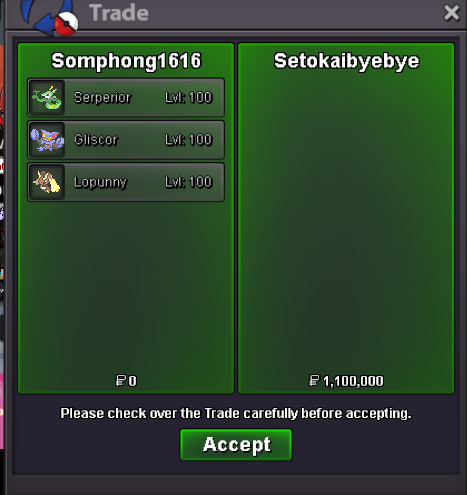This screenshot has height=495, width=467.
Task: Click the check trade carefully notice
Action: (x=236, y=414)
